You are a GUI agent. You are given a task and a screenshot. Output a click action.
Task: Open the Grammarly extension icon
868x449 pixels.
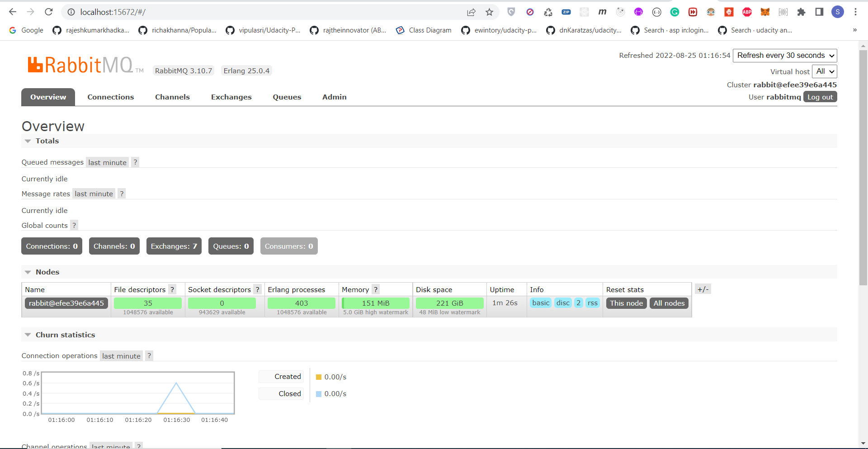[x=675, y=12]
